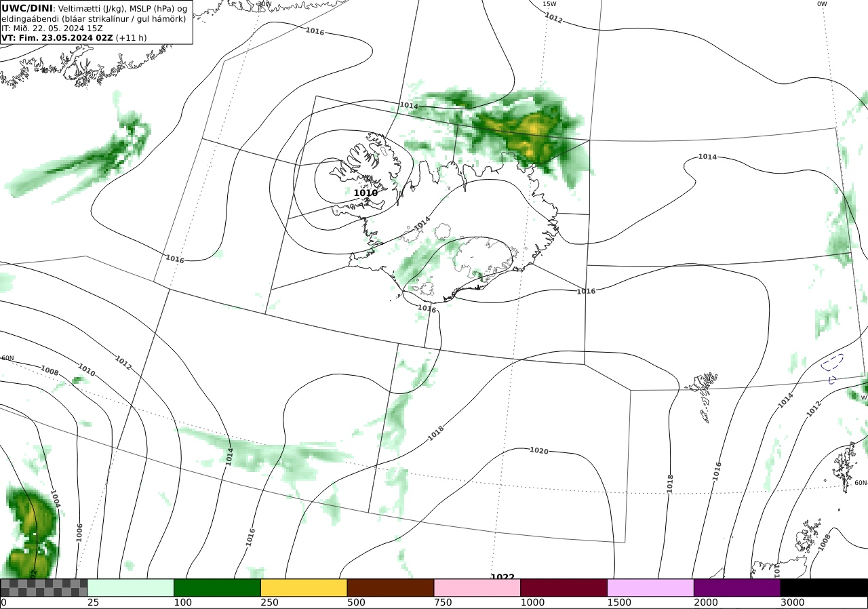The height and width of the screenshot is (609, 868).
Task: Select the purple 2000–3000 legend swatch
Action: 737,587
